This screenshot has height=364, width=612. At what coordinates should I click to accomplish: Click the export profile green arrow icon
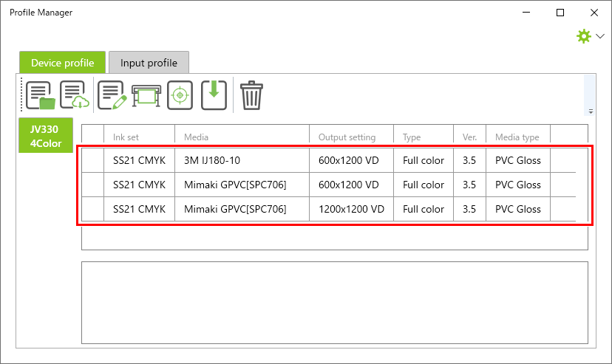pos(214,95)
